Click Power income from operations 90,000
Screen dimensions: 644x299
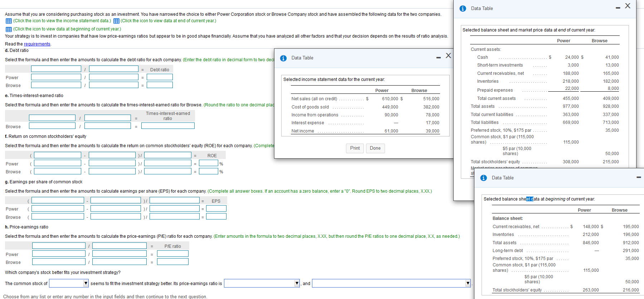click(391, 115)
